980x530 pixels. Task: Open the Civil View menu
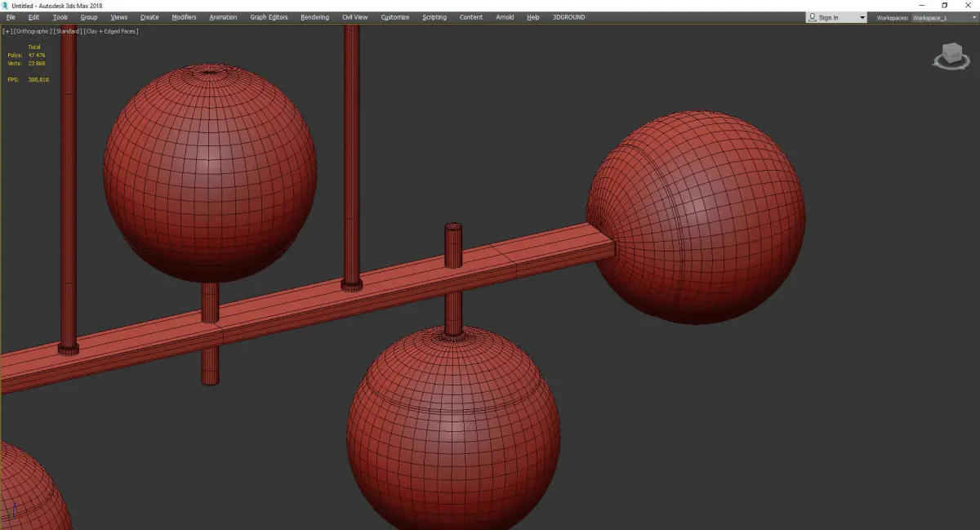(354, 17)
